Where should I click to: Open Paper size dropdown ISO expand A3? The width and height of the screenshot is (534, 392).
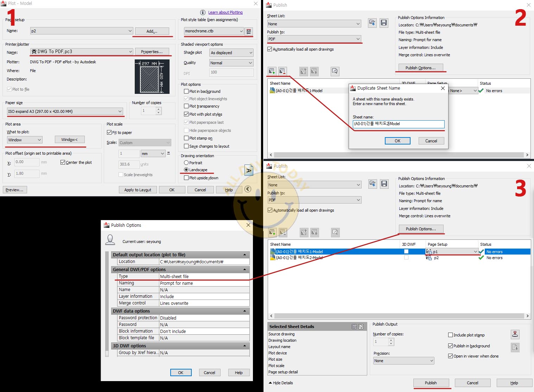[x=65, y=111]
